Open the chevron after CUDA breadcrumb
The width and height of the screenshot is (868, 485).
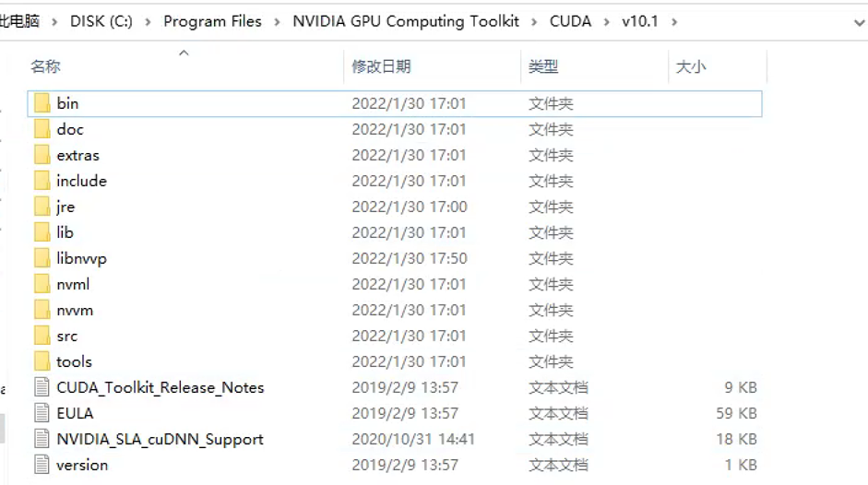click(x=607, y=21)
